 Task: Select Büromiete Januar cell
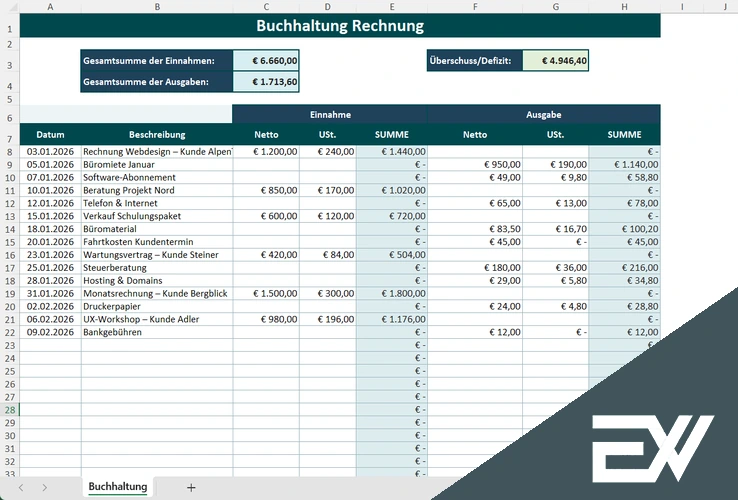point(157,165)
